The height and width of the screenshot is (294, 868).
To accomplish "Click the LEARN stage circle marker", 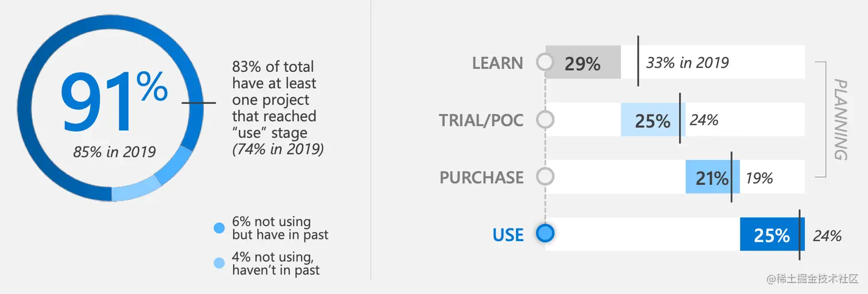I will (x=545, y=62).
